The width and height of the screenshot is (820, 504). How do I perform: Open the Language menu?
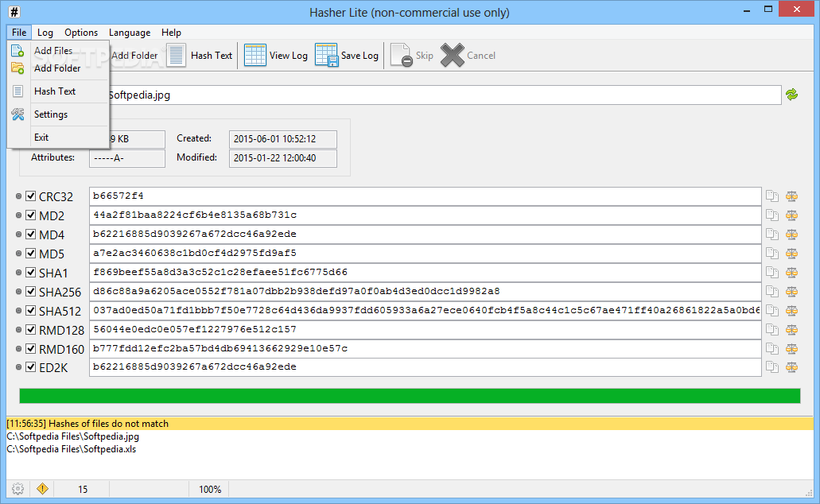coord(130,33)
